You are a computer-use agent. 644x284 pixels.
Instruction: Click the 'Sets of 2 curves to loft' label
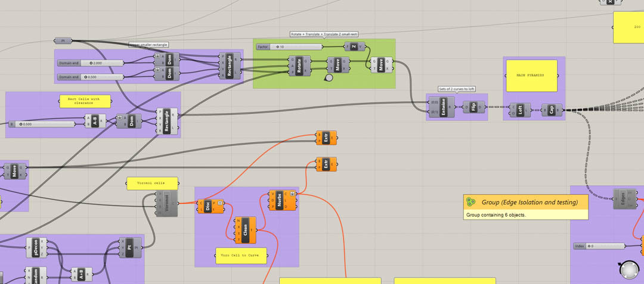[x=457, y=89]
